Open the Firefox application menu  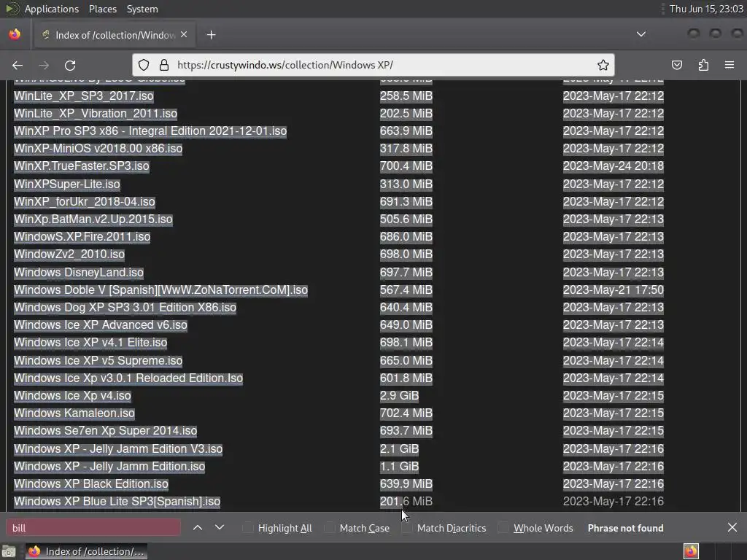click(x=729, y=65)
